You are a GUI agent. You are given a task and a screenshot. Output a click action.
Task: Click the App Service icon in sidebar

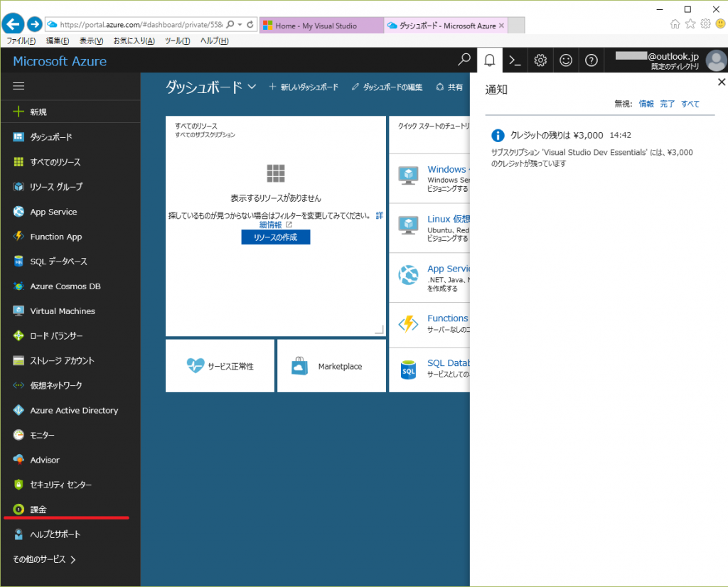click(x=18, y=212)
